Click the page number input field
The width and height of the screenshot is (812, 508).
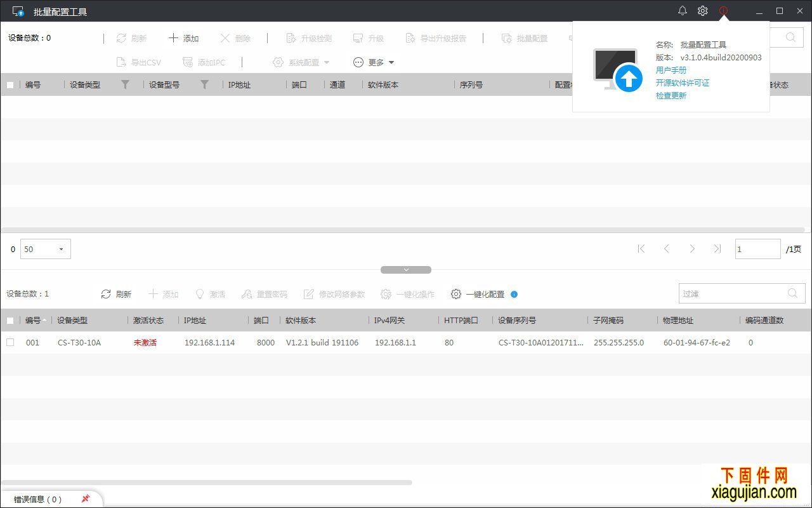758,249
